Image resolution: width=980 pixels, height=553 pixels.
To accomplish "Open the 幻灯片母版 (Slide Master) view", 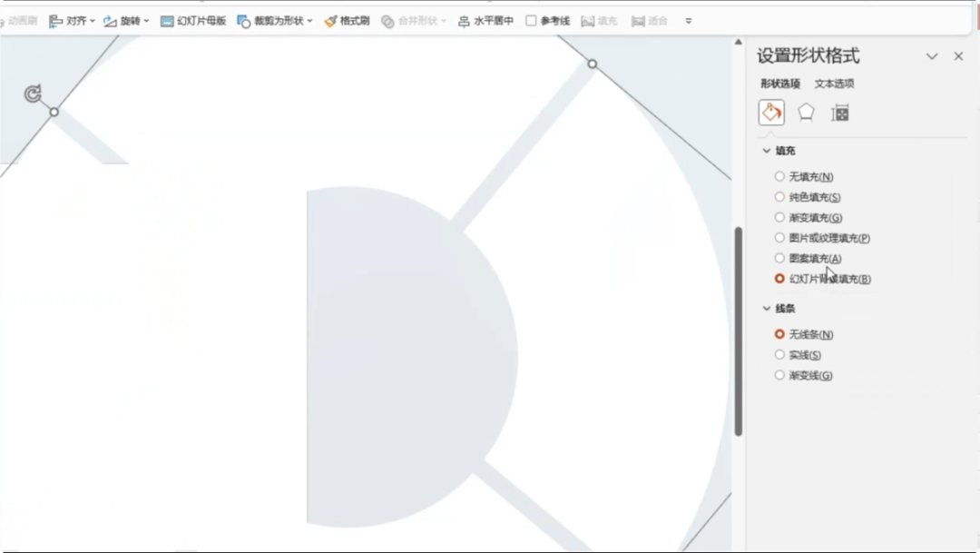I will pyautogui.click(x=192, y=19).
